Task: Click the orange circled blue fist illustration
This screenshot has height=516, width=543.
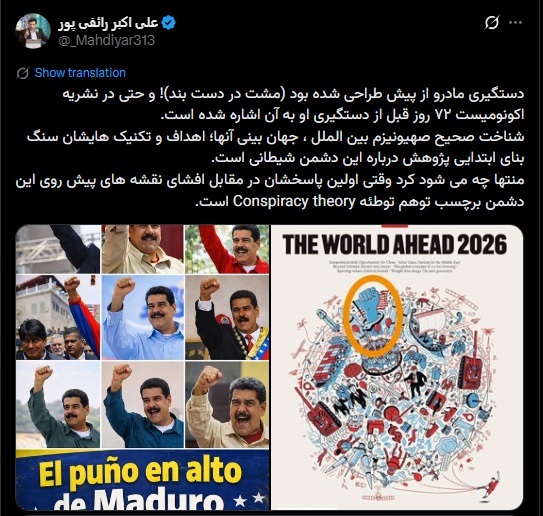Action: point(373,317)
